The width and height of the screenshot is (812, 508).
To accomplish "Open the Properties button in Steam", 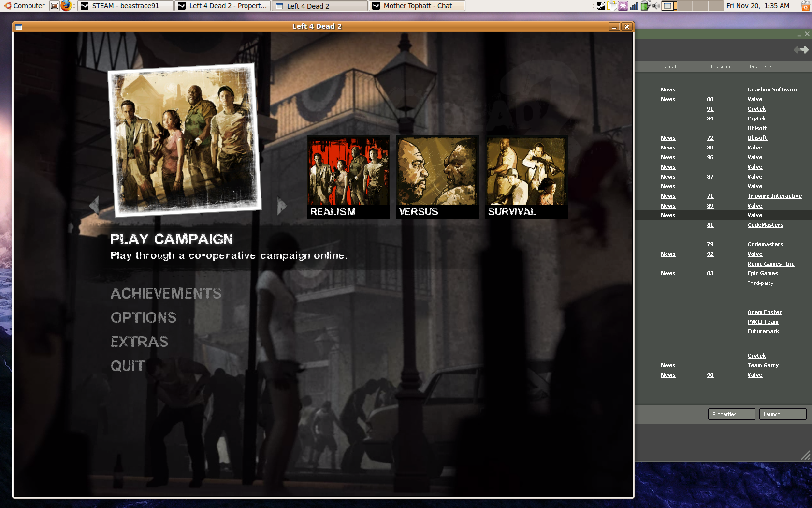I will pyautogui.click(x=730, y=414).
